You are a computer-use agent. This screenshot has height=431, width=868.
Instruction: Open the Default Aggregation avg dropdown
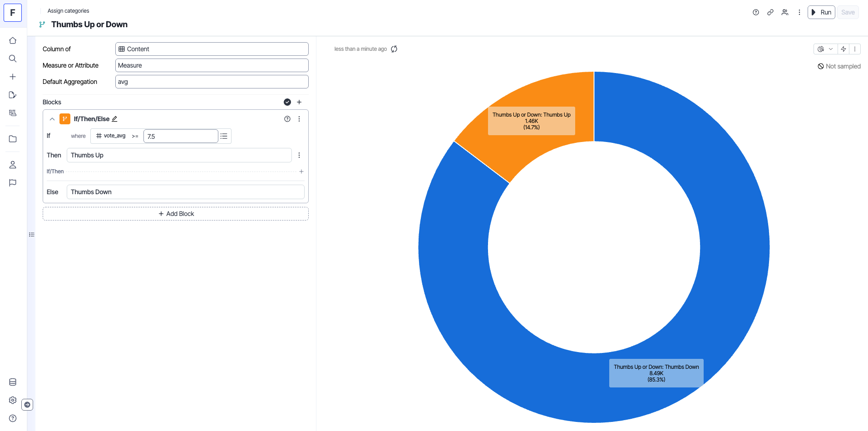[212, 82]
